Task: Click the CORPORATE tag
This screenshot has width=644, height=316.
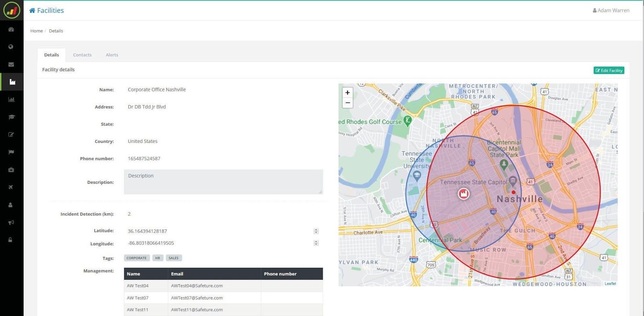Action: [137, 258]
